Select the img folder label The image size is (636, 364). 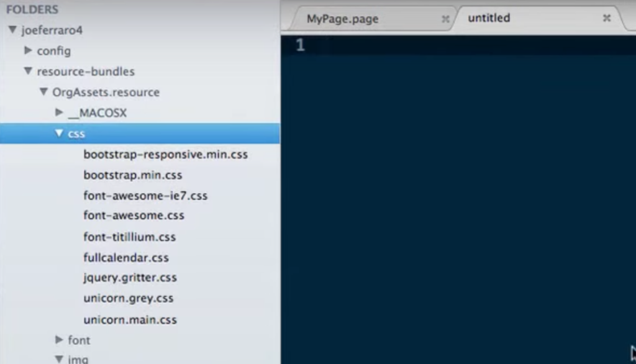coord(78,359)
